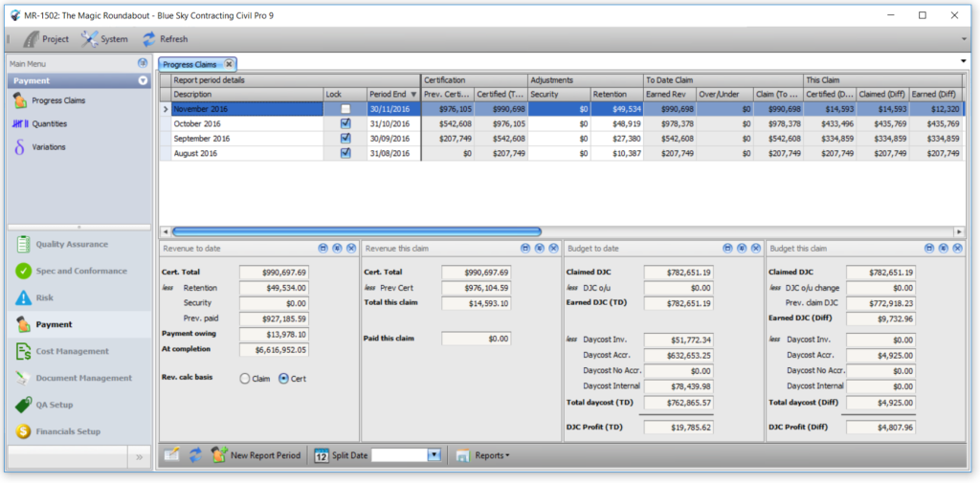Screen dimensions: 980x483
Task: Select the Claim revenue calc basis radio
Action: click(245, 379)
